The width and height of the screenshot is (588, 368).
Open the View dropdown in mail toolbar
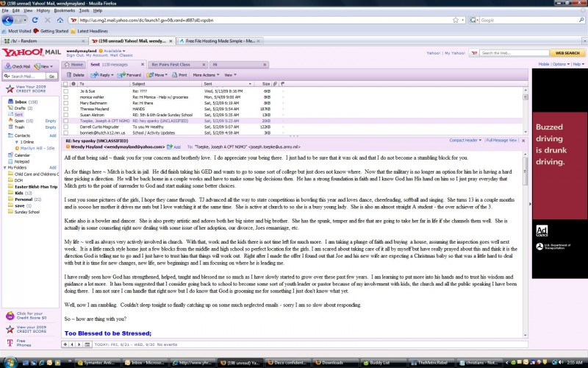click(230, 75)
